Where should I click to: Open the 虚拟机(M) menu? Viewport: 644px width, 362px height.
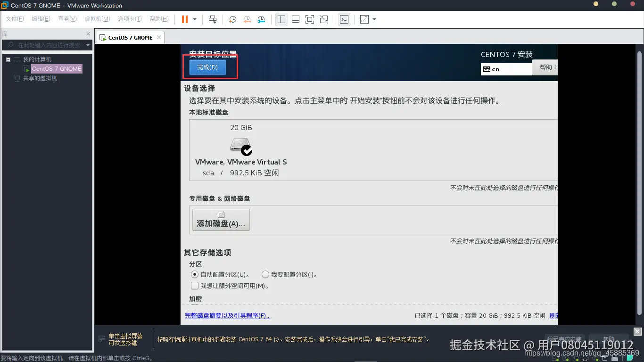tap(97, 19)
